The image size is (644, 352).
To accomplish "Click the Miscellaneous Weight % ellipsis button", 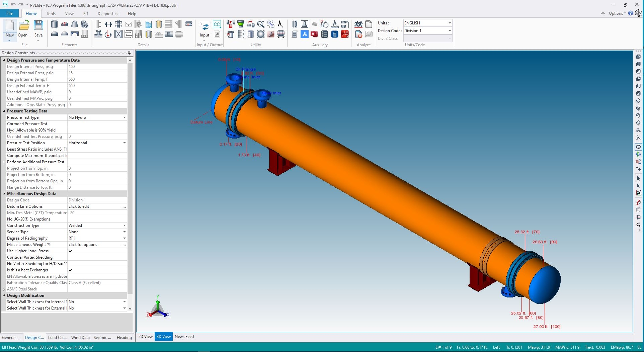I will pyautogui.click(x=124, y=245).
